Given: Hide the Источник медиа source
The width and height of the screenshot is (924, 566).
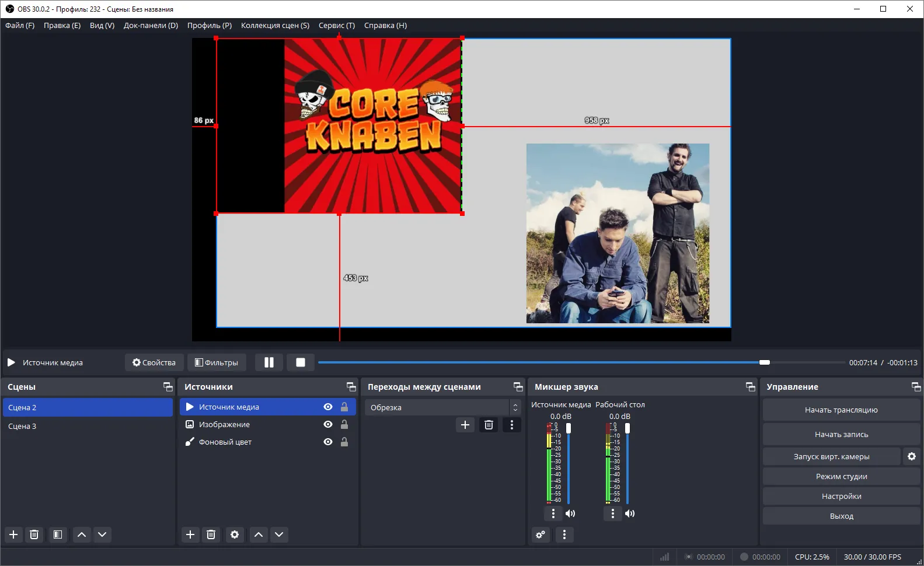Looking at the screenshot, I should pos(328,407).
